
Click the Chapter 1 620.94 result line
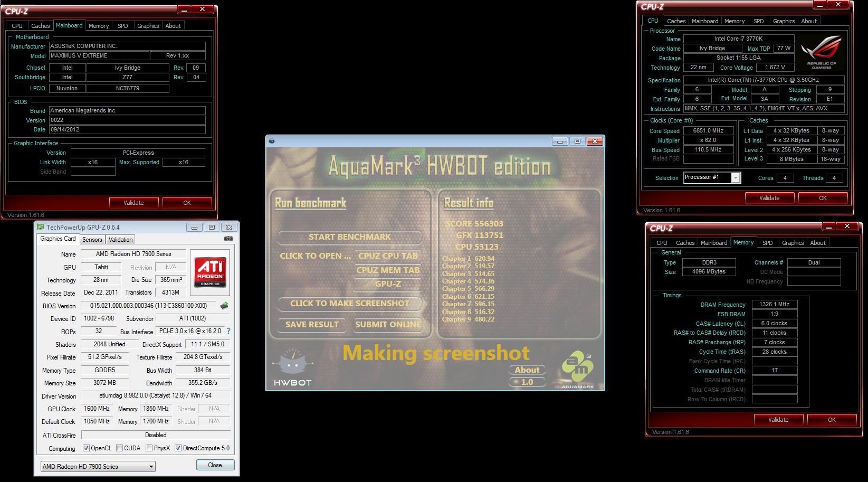point(468,259)
